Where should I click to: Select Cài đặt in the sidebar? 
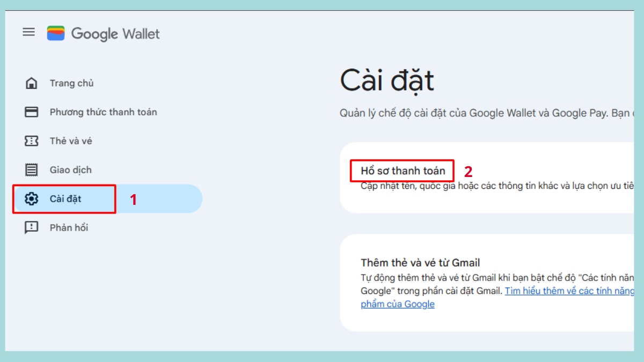click(107, 199)
